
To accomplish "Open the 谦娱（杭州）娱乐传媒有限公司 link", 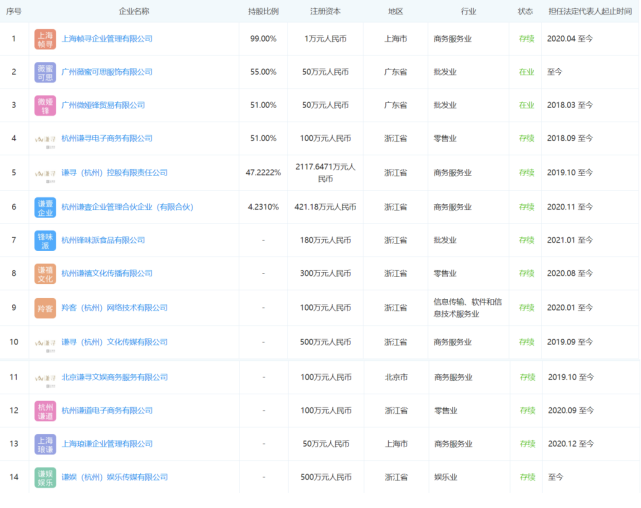I will 114,477.
